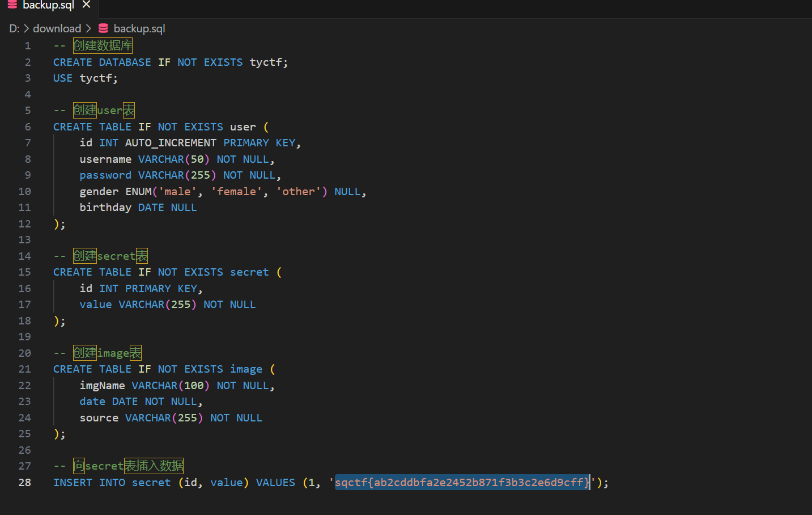Click line number 1 in gutter
The width and height of the screenshot is (812, 515).
tap(28, 46)
